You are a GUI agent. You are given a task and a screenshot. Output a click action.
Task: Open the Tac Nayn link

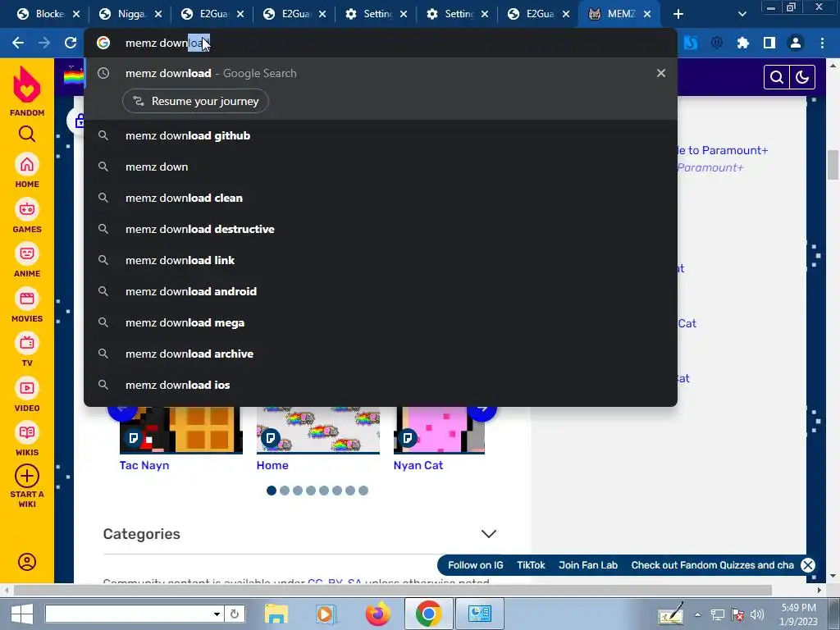pos(144,465)
